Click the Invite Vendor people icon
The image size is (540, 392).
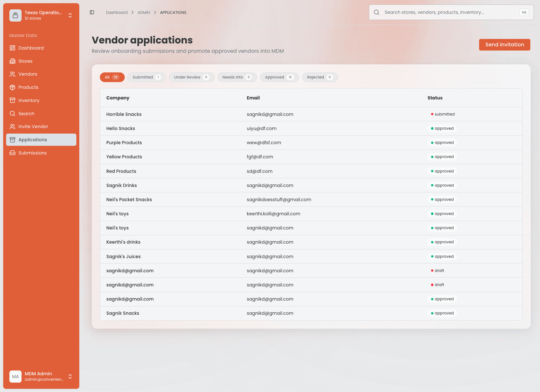[x=13, y=126]
